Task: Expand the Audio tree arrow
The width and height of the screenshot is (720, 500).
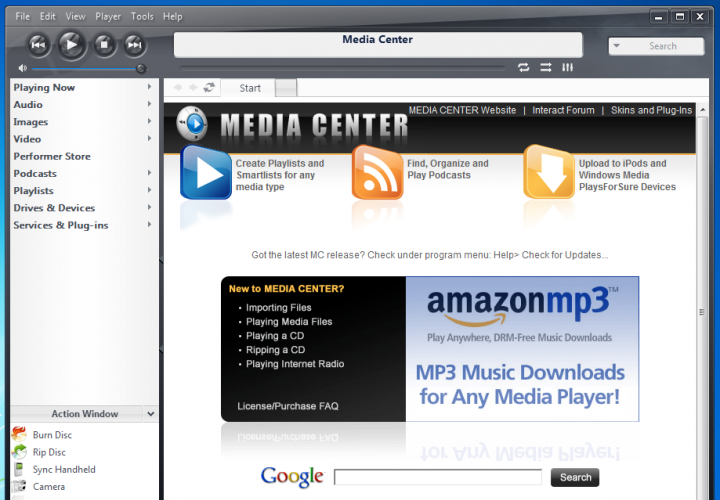Action: 149,104
